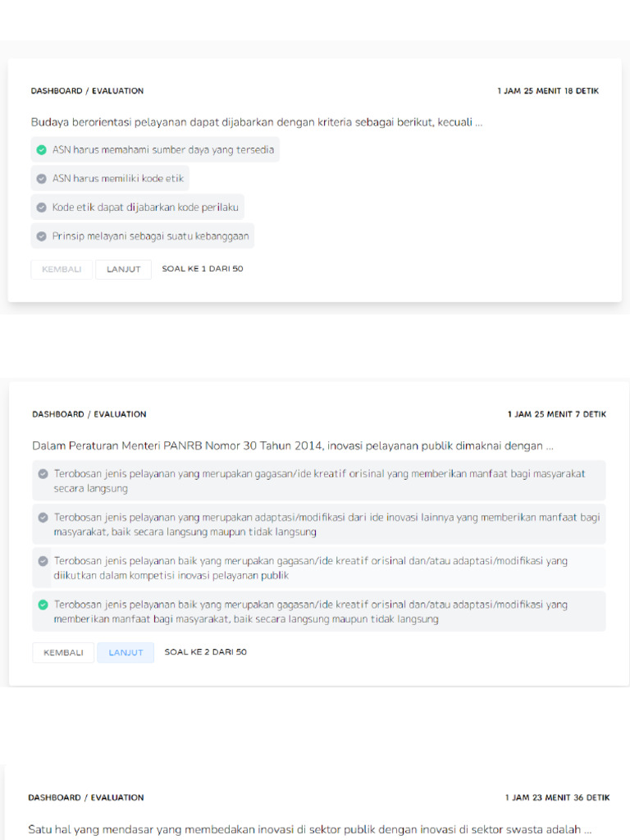Select 'Prinsip melayani sebagai suatu kebanggaan' option
The height and width of the screenshot is (840, 630).
[x=150, y=236]
